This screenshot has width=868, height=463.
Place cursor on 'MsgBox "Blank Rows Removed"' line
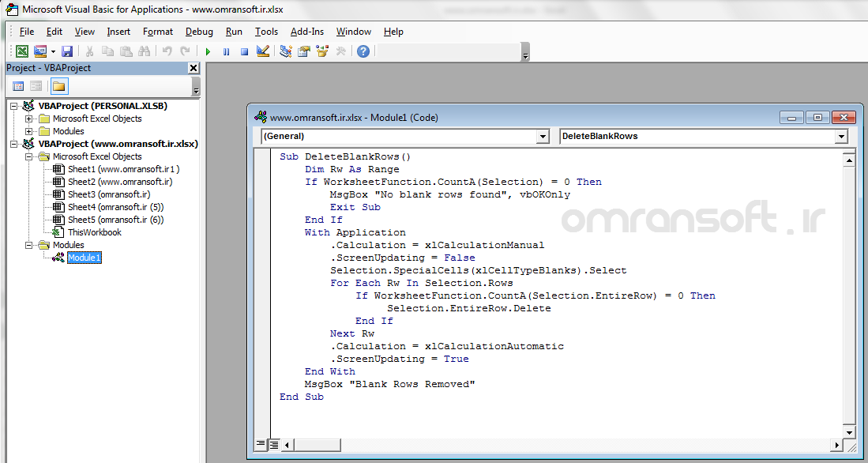coord(389,384)
